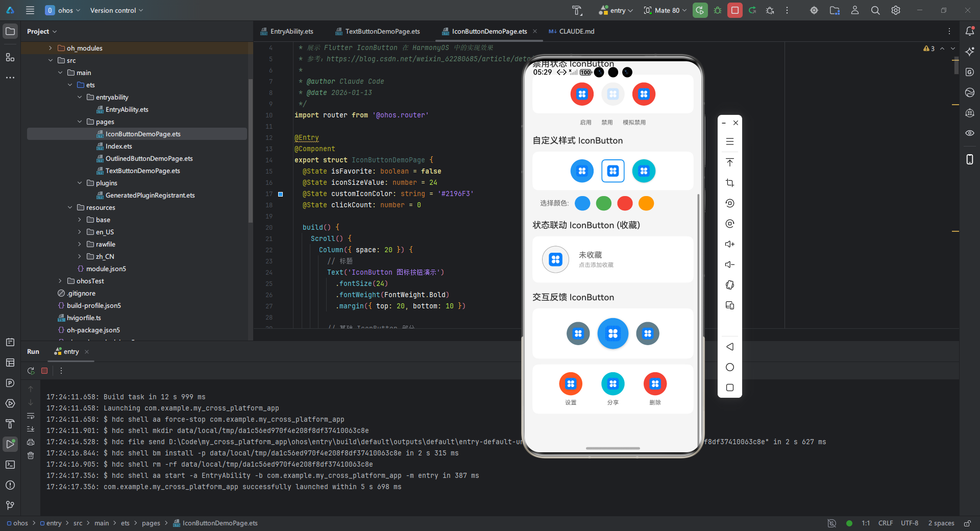The image size is (980, 531).
Task: Open the Problems tool window icon
Action: pyautogui.click(x=10, y=485)
